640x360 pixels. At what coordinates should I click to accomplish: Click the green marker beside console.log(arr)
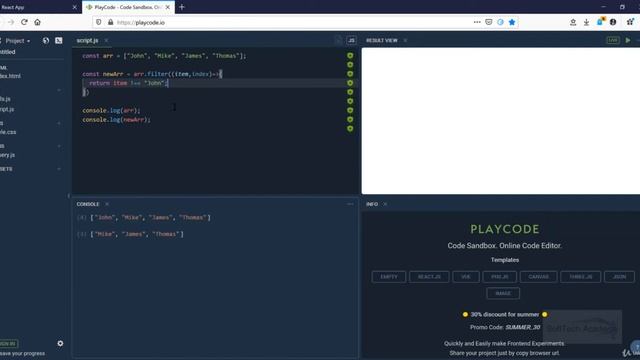[350, 110]
